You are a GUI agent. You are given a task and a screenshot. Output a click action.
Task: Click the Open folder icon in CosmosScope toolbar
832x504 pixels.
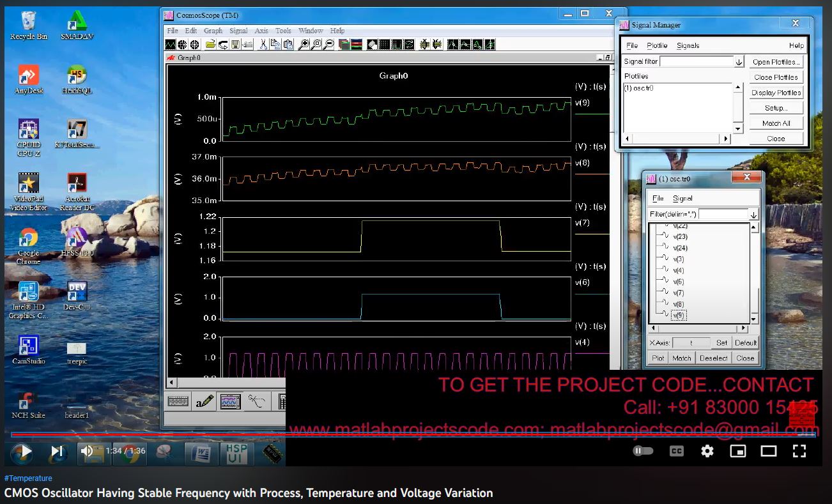tap(211, 45)
